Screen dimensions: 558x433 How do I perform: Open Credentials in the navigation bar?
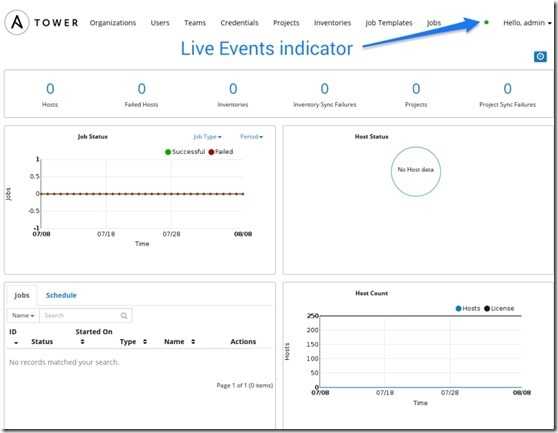coord(239,23)
